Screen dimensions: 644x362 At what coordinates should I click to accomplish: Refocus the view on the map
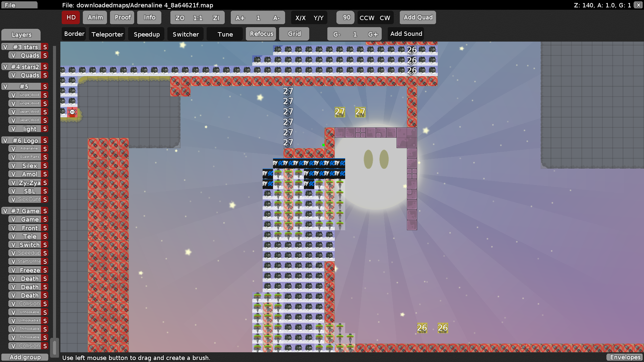261,34
